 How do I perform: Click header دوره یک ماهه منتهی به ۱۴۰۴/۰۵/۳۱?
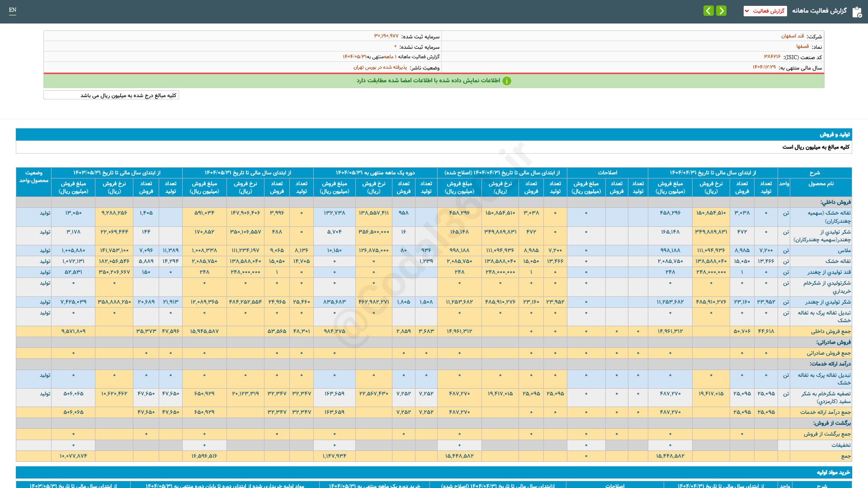pos(375,173)
